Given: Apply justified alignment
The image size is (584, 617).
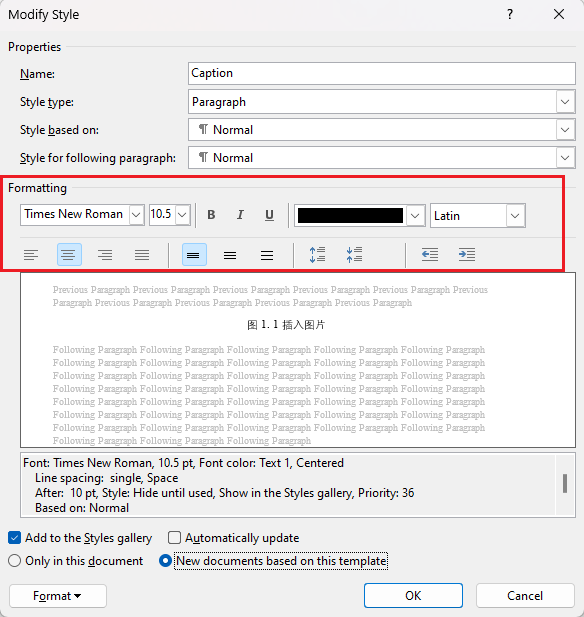Looking at the screenshot, I should 142,255.
